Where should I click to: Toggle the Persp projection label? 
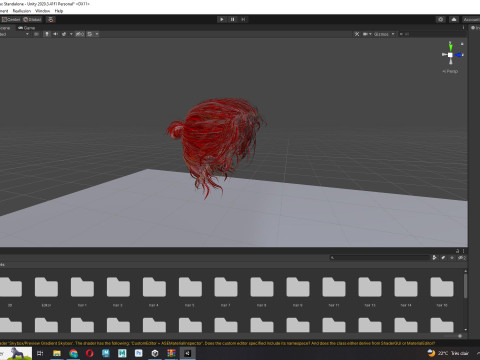click(x=450, y=71)
